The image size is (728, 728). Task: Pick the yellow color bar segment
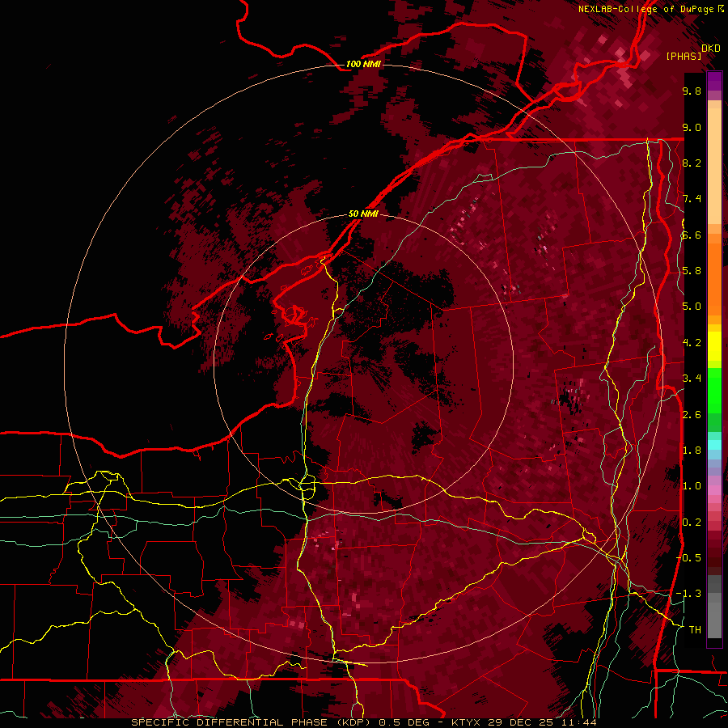point(714,346)
